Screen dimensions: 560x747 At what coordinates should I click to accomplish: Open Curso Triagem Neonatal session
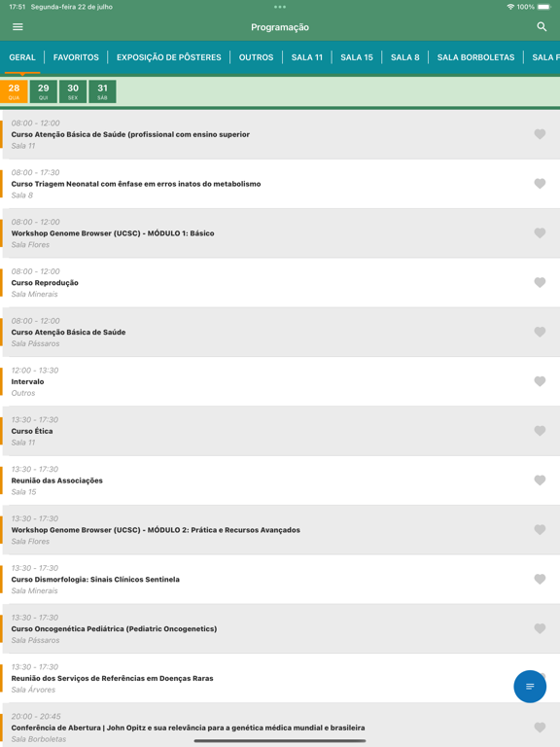click(280, 184)
